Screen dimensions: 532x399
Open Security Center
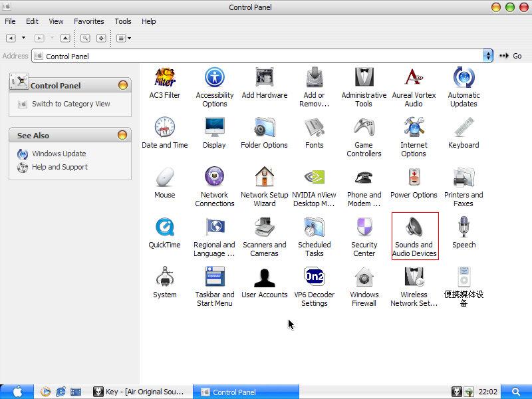click(x=364, y=237)
